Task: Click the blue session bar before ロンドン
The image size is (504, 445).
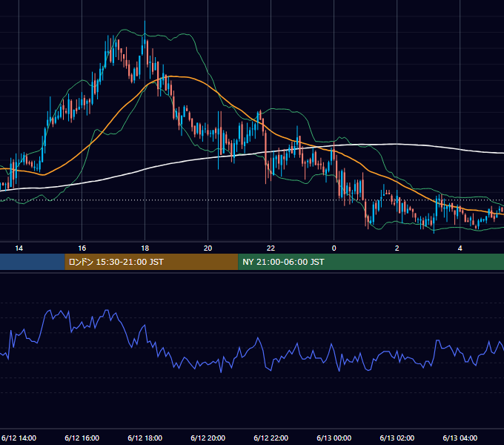Action: pos(32,262)
